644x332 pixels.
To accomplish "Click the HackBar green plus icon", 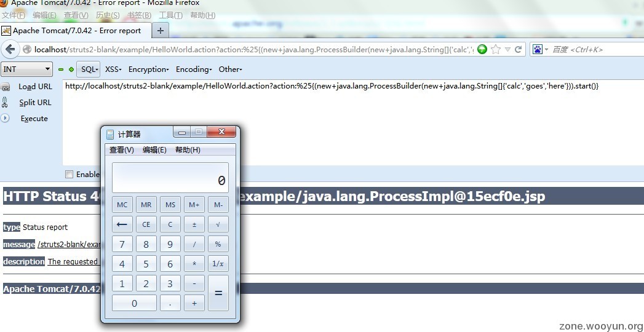I will pos(71,69).
